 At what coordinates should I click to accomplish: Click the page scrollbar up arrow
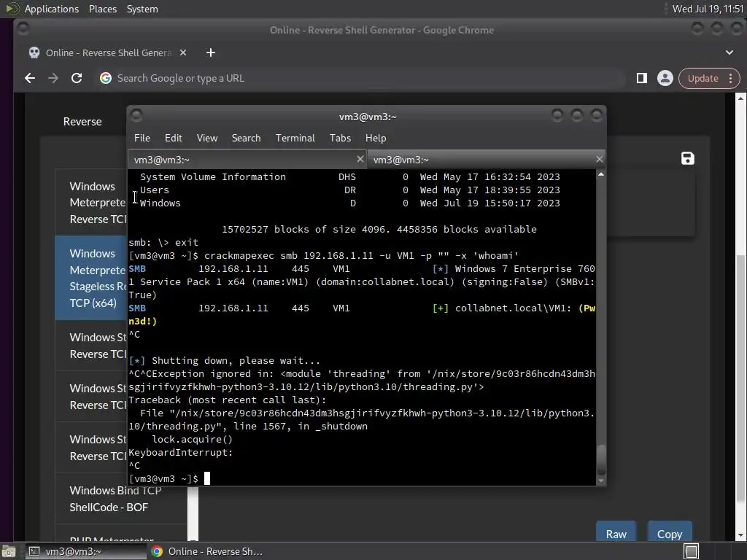click(740, 98)
